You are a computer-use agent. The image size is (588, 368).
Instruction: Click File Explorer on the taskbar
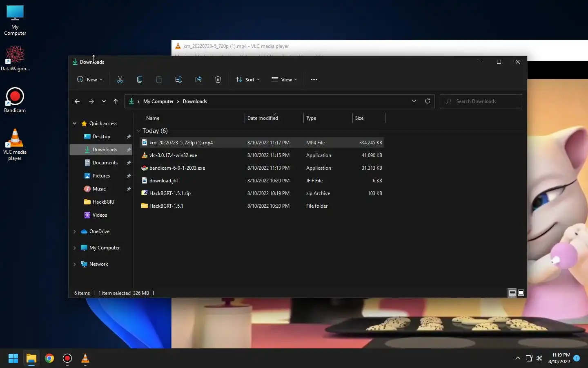[x=31, y=358]
